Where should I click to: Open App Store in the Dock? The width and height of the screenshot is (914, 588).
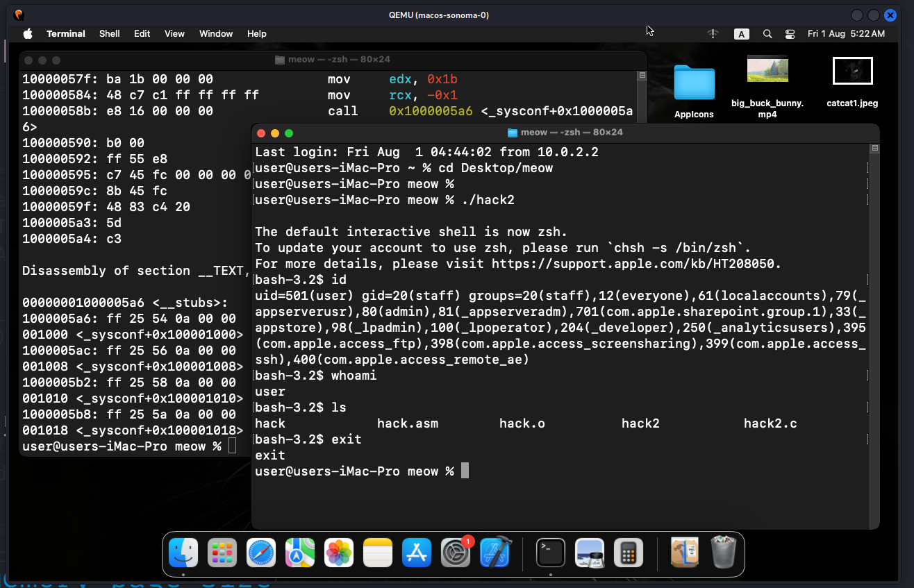[417, 553]
